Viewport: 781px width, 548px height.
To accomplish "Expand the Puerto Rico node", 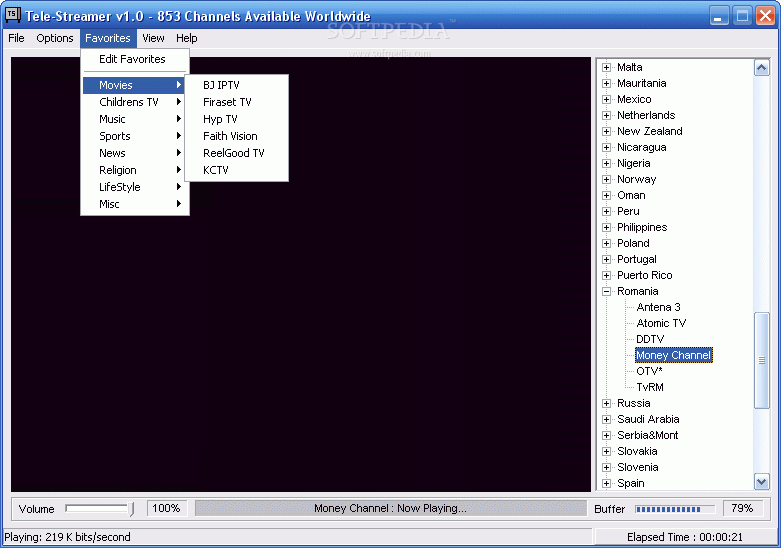I will [606, 275].
